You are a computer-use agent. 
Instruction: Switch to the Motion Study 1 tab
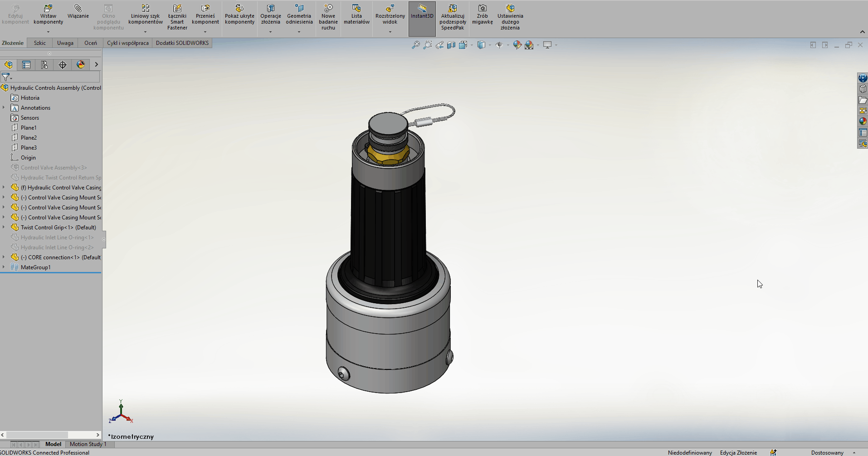pos(88,444)
